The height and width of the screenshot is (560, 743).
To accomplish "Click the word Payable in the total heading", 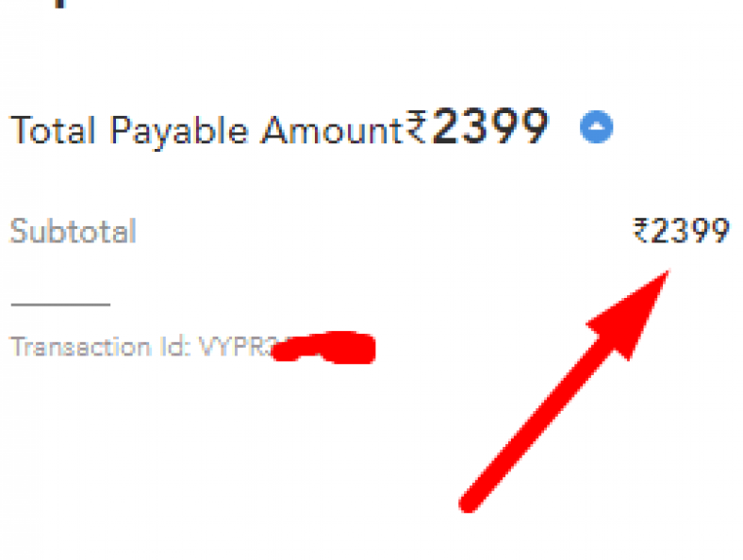I will click(179, 132).
